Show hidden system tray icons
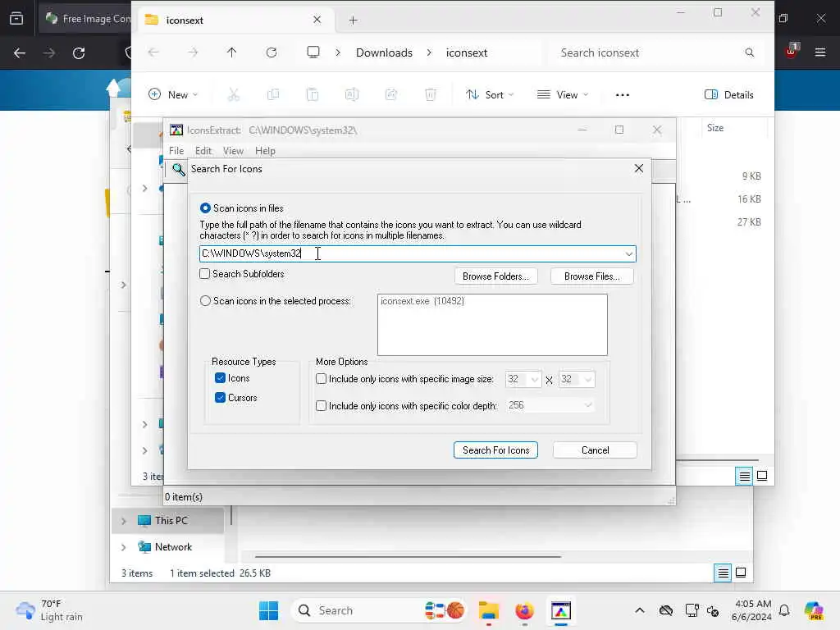840x630 pixels. pos(640,610)
